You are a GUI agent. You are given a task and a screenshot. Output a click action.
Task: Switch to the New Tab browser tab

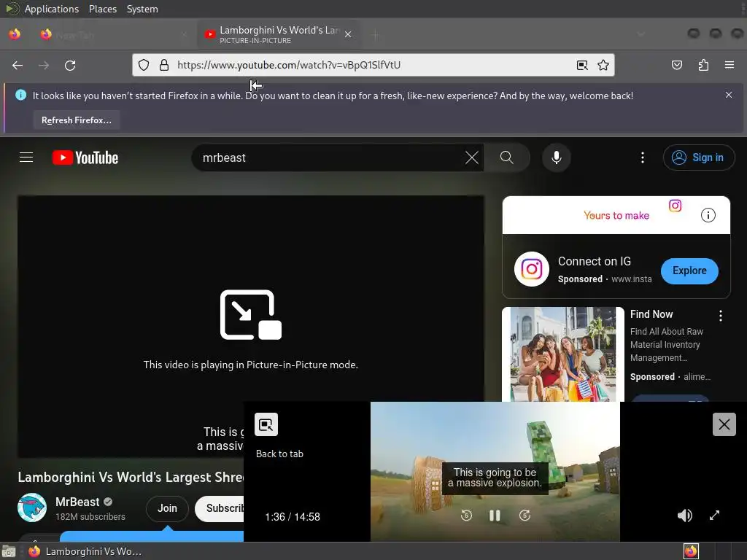coord(115,34)
